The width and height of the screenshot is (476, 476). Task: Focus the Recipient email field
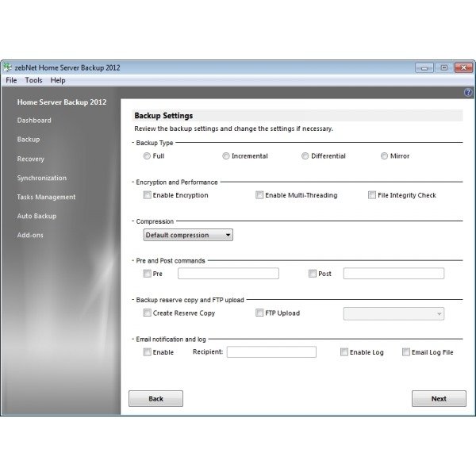pos(271,351)
